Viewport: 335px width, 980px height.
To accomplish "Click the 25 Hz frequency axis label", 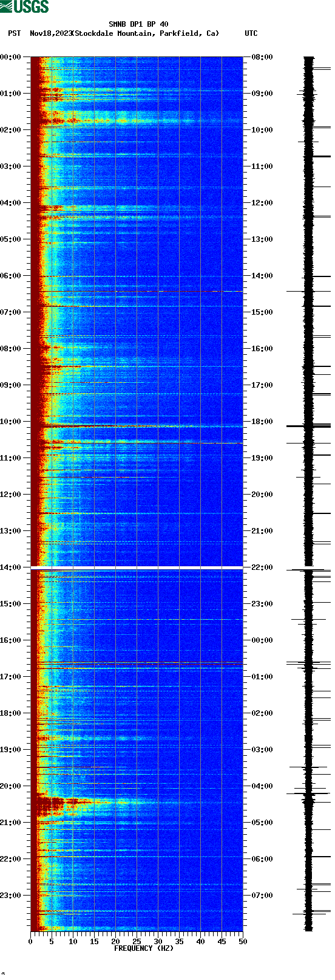I will [x=137, y=941].
